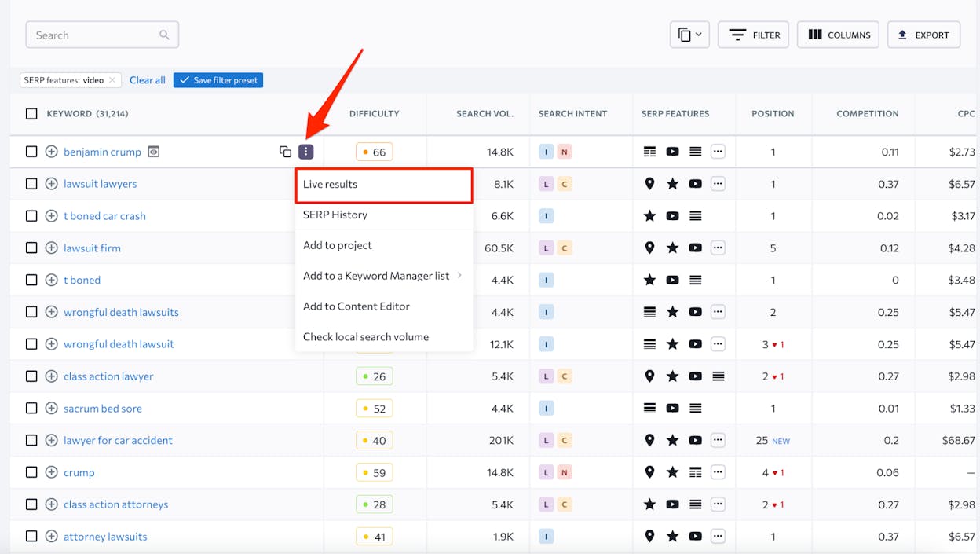This screenshot has width=980, height=554.
Task: Open the copy options dropdown
Action: [689, 35]
